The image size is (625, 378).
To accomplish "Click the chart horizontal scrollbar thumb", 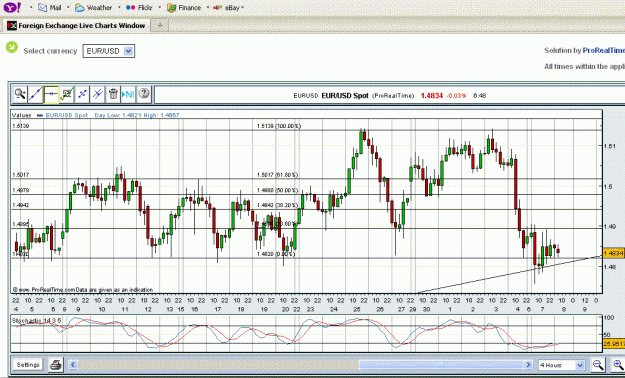I will click(441, 364).
